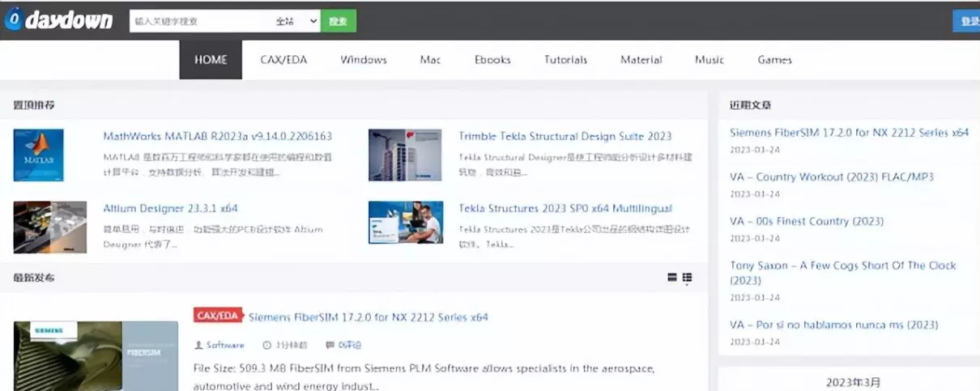Open Trimble Tekla Structural Design Suite 2023 link
This screenshot has height=391, width=980.
pos(565,136)
